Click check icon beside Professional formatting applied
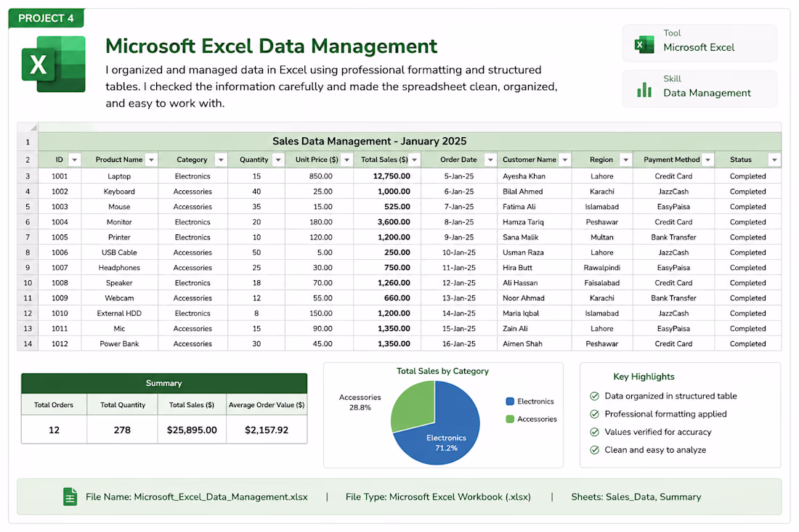 pyautogui.click(x=594, y=414)
